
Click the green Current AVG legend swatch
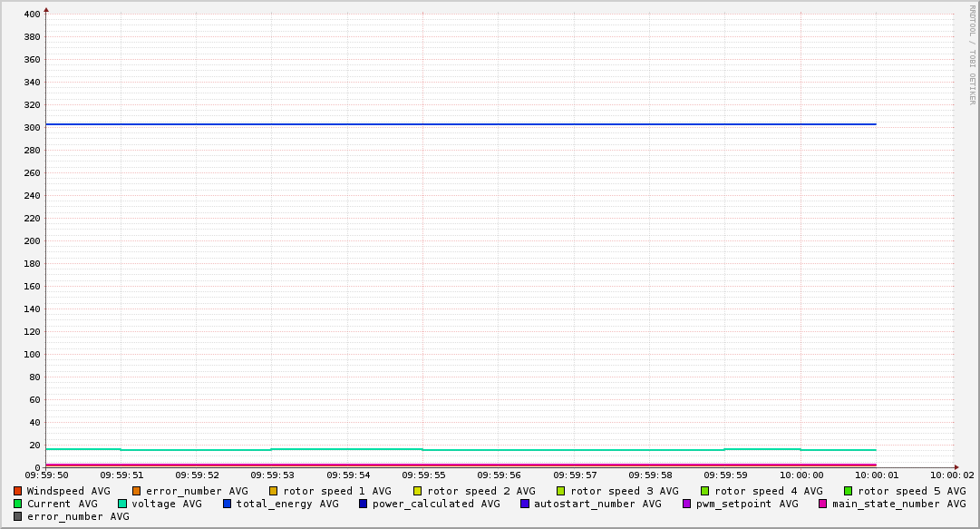click(18, 504)
